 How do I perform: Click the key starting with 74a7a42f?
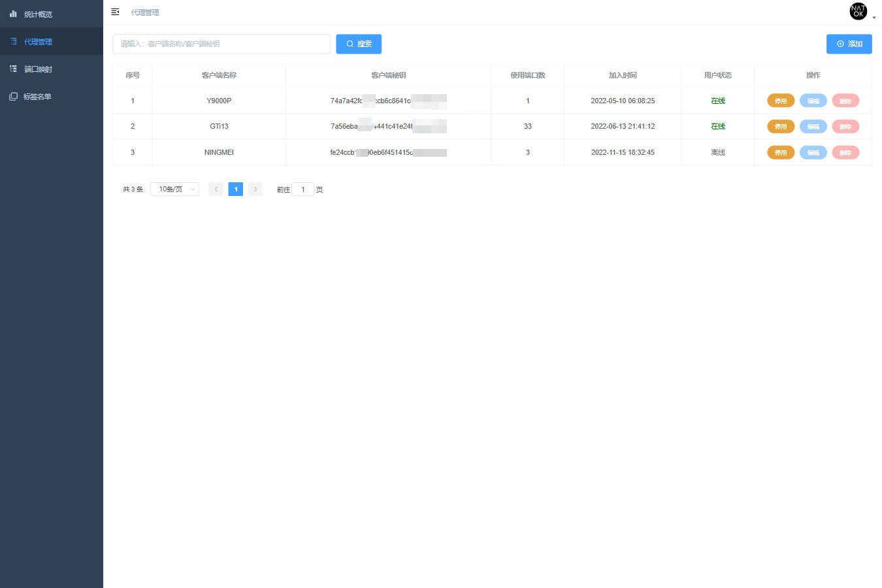(x=389, y=101)
